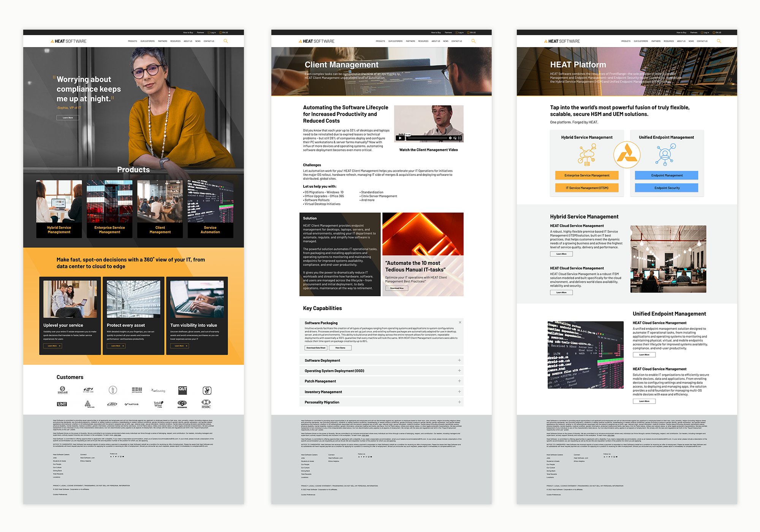
Task: Click EN US language selector on Client Management page
Action: [x=472, y=33]
